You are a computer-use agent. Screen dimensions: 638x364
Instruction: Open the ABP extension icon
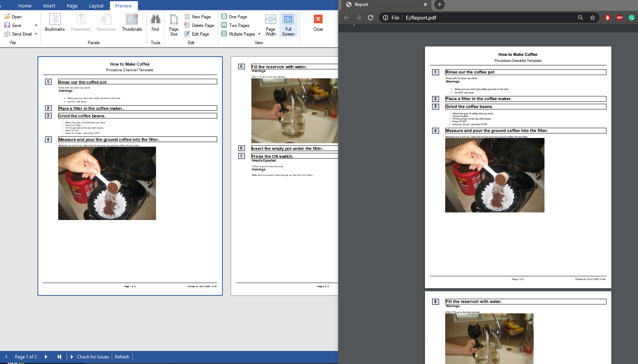(x=620, y=18)
